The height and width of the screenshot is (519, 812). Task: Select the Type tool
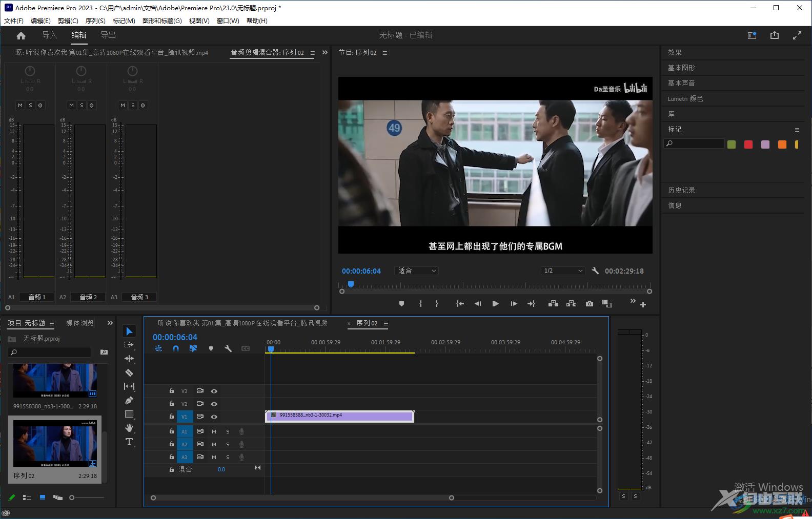[x=129, y=442]
